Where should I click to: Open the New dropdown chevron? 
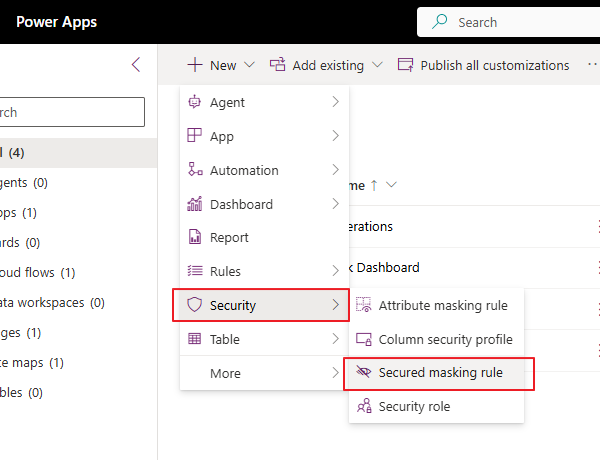pos(249,65)
